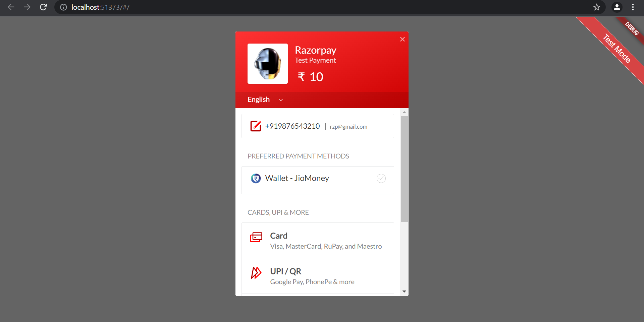Choose the UPI / QR payment method

(x=318, y=276)
